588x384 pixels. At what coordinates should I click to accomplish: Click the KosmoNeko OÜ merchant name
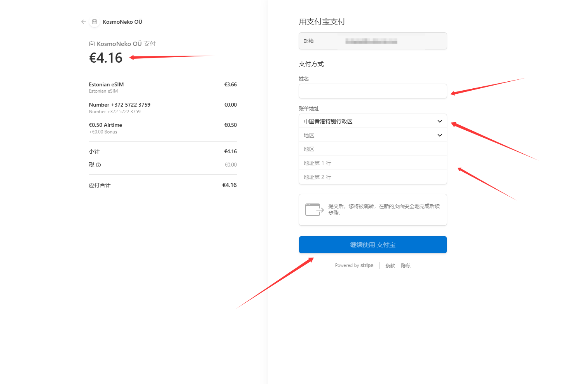[x=122, y=22]
